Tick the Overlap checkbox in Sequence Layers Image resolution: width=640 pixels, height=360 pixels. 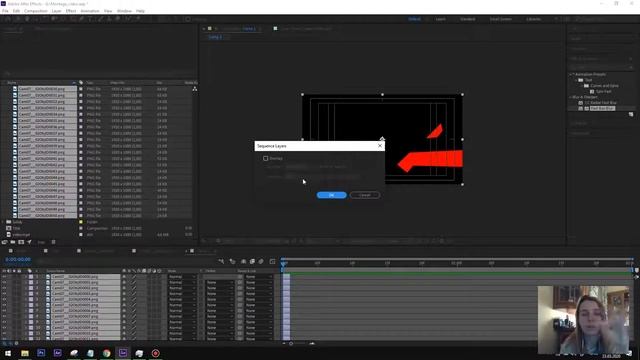click(266, 158)
